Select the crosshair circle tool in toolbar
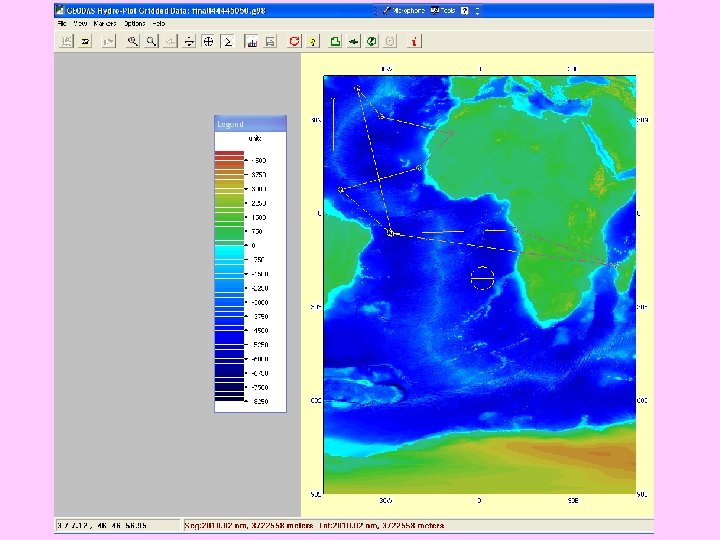Viewport: 720px width, 540px height. pyautogui.click(x=208, y=42)
